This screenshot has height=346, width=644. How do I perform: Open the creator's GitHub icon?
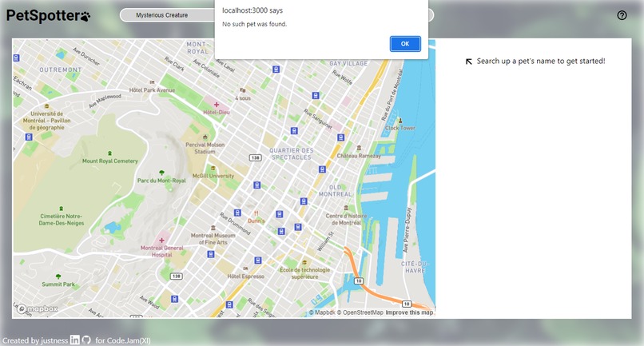[x=86, y=340]
